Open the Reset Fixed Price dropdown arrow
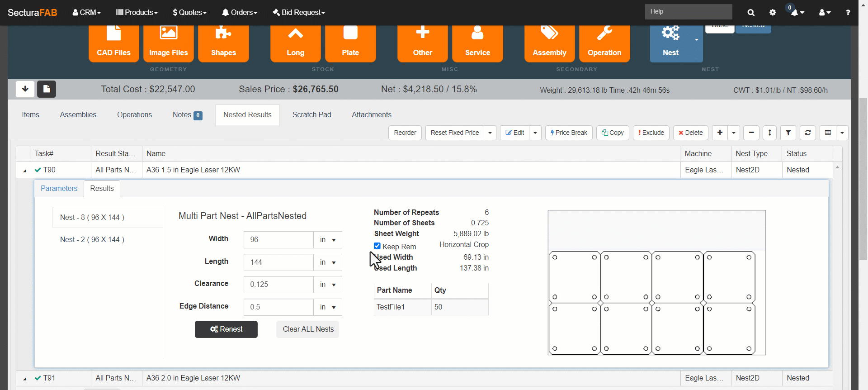 tap(490, 133)
